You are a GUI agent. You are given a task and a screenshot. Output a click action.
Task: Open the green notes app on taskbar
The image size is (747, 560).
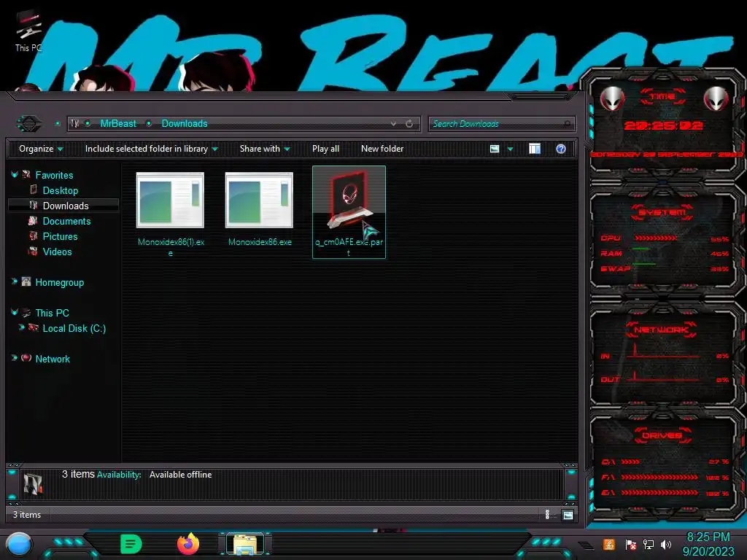(x=131, y=544)
